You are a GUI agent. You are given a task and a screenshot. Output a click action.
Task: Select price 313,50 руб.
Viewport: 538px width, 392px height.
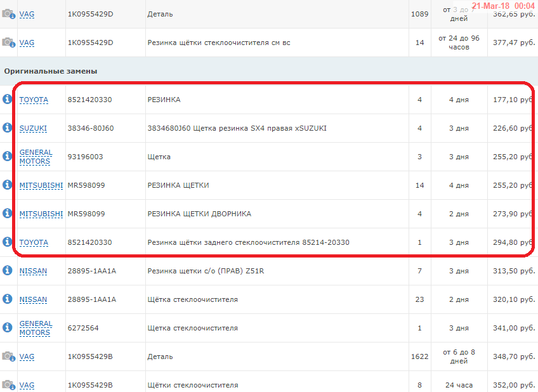(x=514, y=271)
